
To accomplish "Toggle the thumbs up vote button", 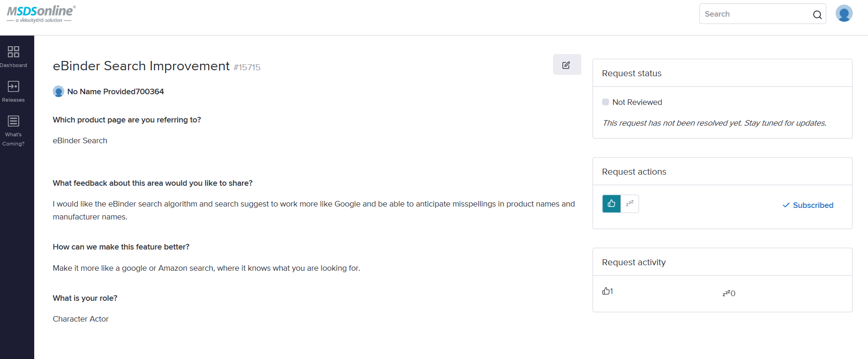I will coord(611,204).
